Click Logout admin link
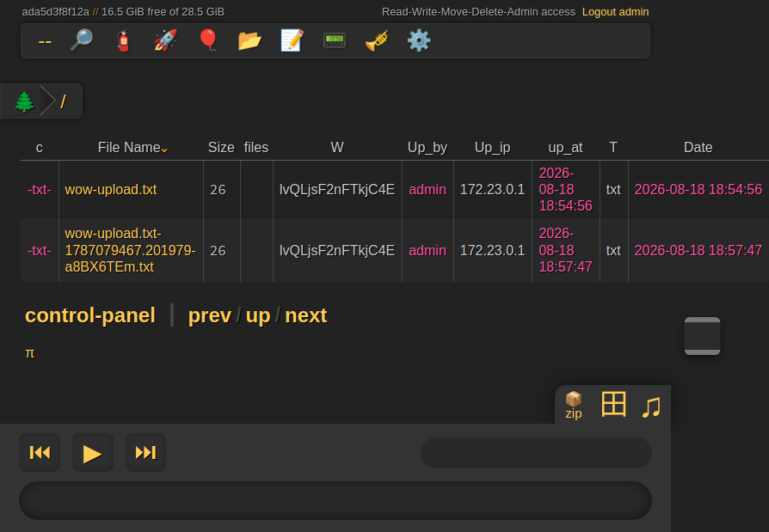Viewport: 769px width, 532px height. pyautogui.click(x=616, y=12)
